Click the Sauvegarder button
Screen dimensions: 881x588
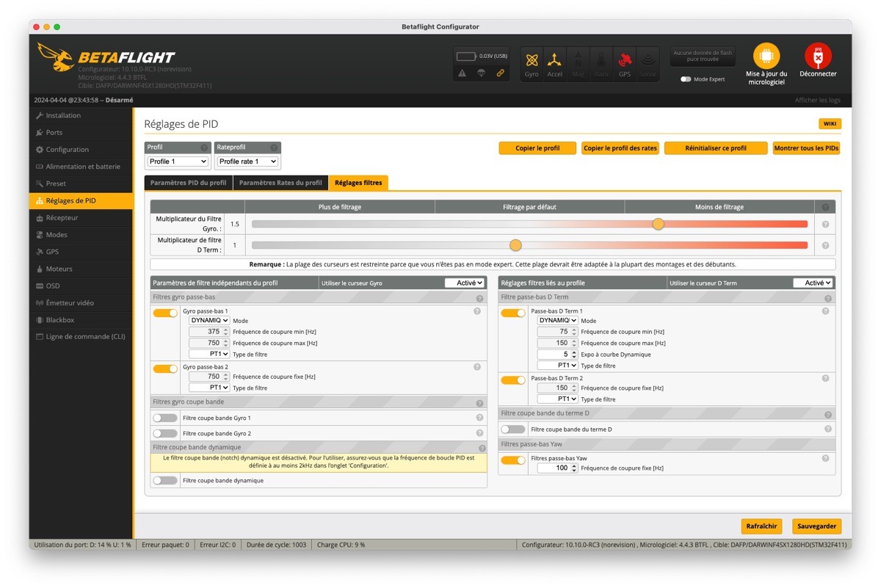(816, 526)
